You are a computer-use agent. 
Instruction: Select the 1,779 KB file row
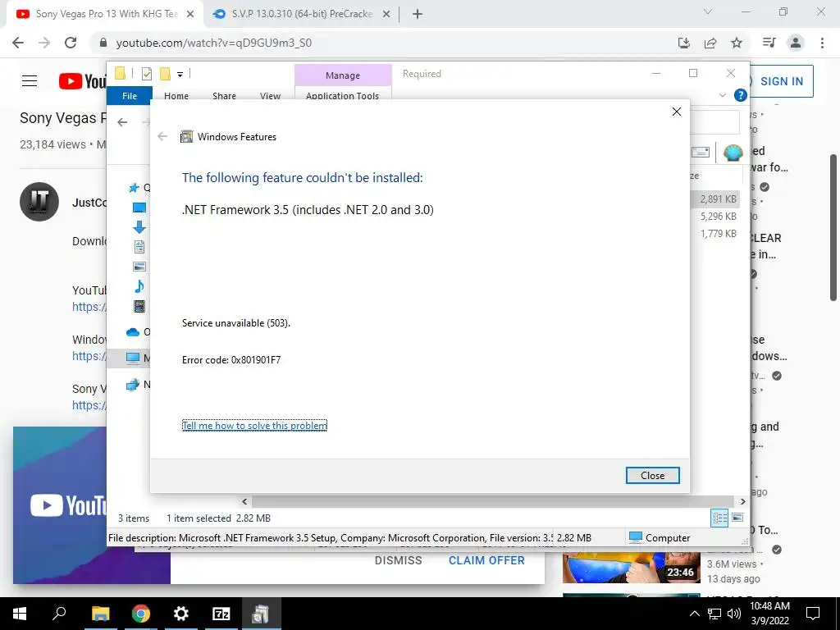[714, 234]
